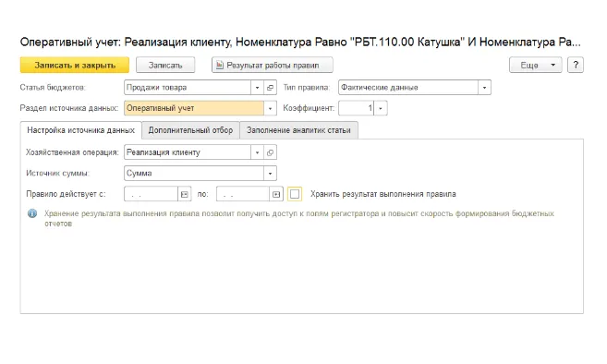607x364 pixels.
Task: Click the Продажи товара input field
Action: tap(188, 88)
